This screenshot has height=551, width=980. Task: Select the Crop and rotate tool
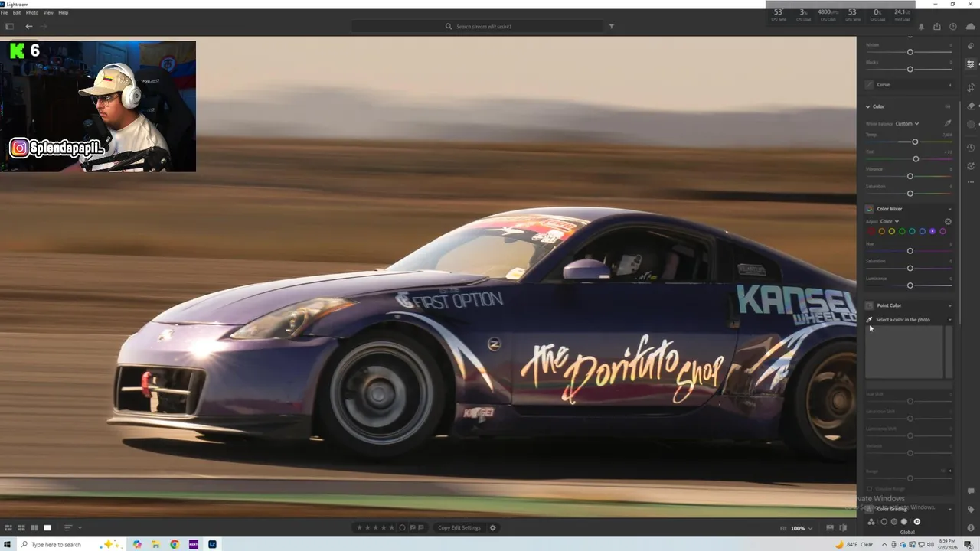[x=970, y=87]
